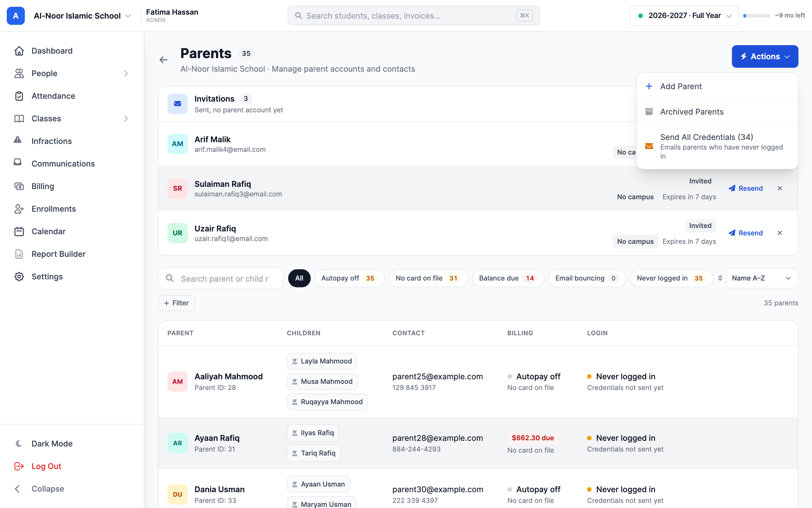812x508 pixels.
Task: Open the Communications inbox icon
Action: click(18, 162)
